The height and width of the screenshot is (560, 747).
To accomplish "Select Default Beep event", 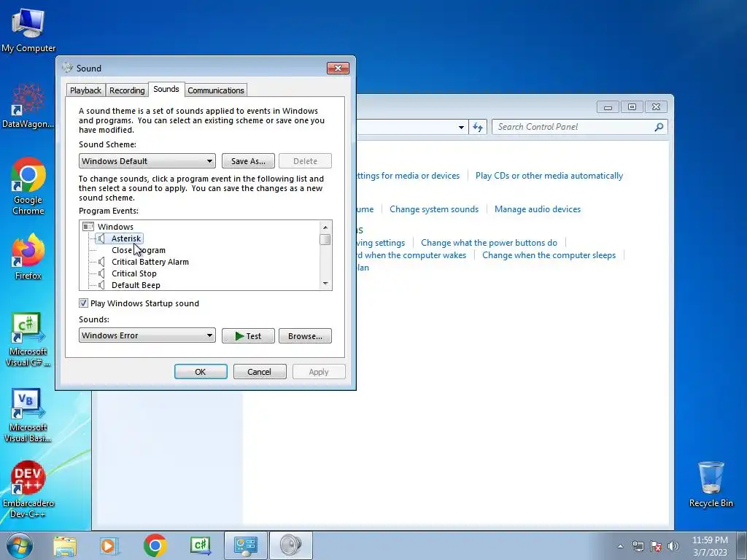I will click(136, 285).
